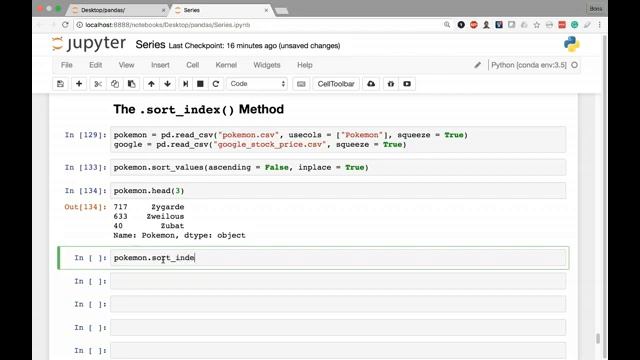Click the pokemon.head(3) code cell
Image resolution: width=640 pixels, height=360 pixels.
[x=338, y=191]
